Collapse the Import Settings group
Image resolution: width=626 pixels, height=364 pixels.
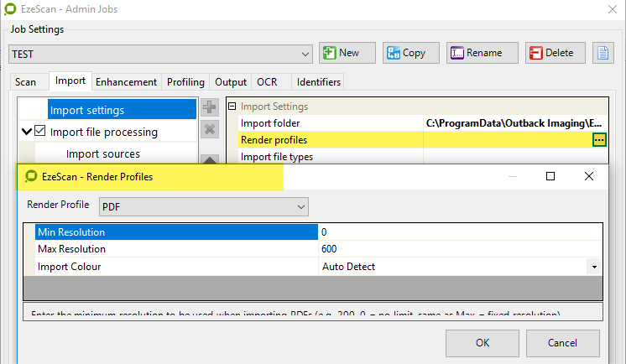pos(232,107)
